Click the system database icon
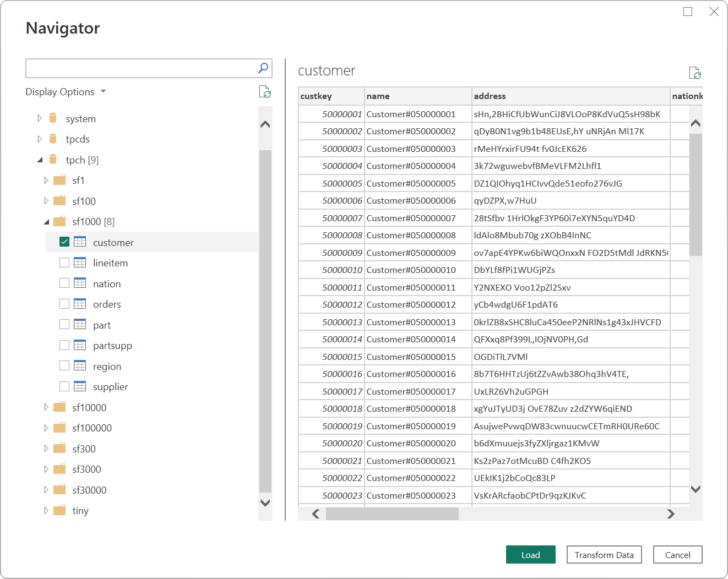The image size is (728, 579). pos(53,118)
